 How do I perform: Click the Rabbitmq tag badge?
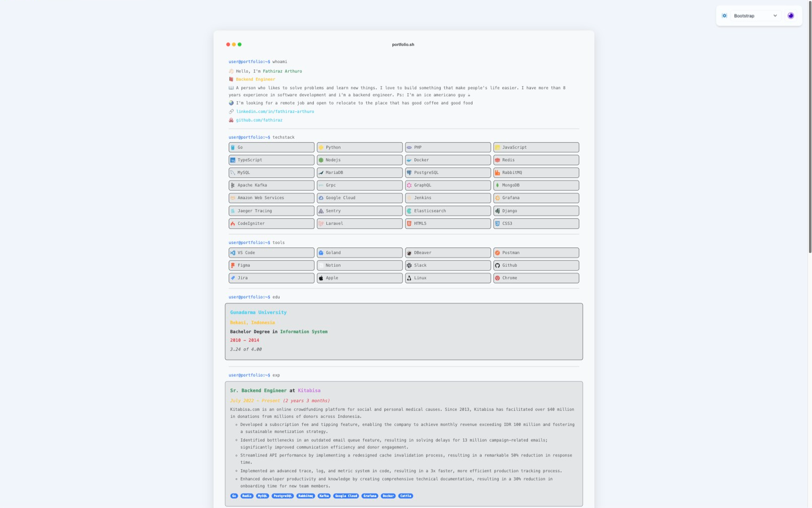point(305,496)
